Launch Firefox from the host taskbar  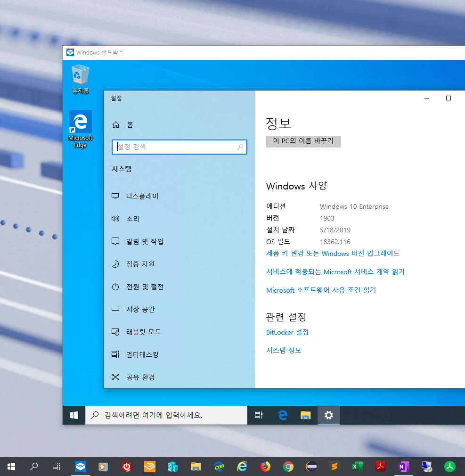(x=265, y=467)
